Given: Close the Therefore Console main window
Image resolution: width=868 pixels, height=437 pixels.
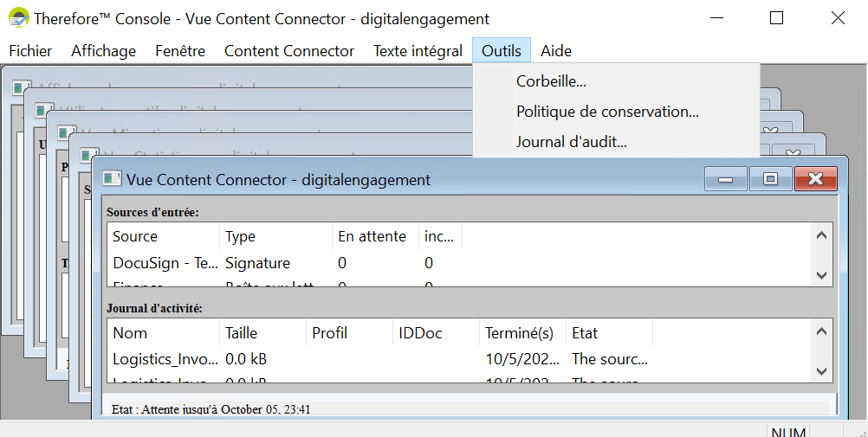Looking at the screenshot, I should click(838, 18).
